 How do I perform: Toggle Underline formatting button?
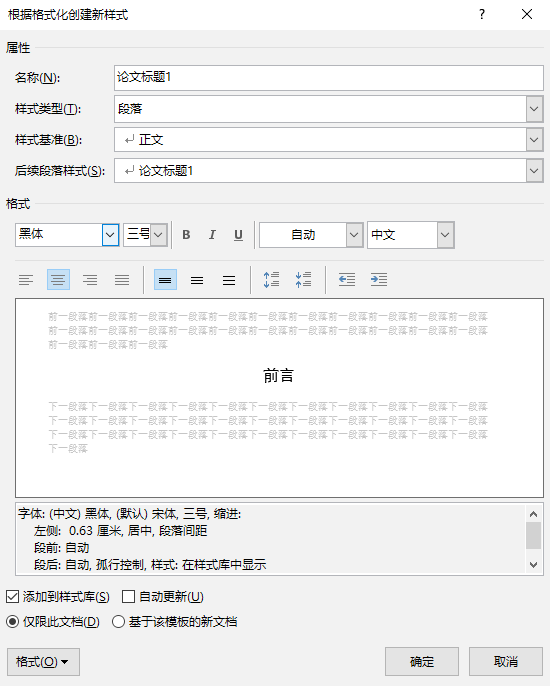tap(238, 235)
